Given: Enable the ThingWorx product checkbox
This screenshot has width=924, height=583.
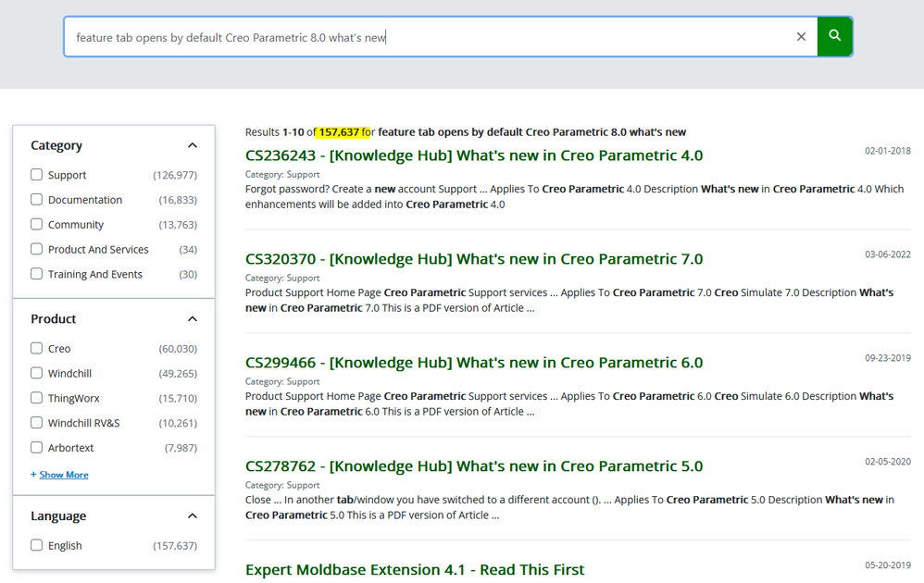Looking at the screenshot, I should click(37, 399).
